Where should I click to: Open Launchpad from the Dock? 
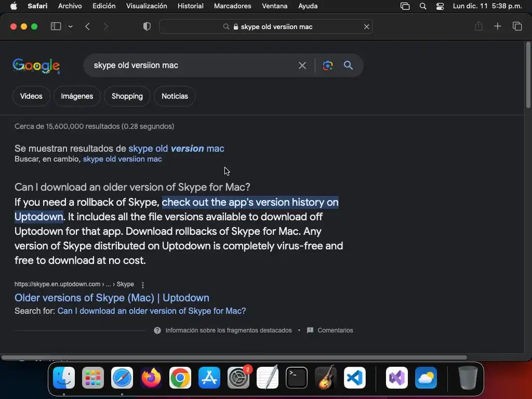93,378
